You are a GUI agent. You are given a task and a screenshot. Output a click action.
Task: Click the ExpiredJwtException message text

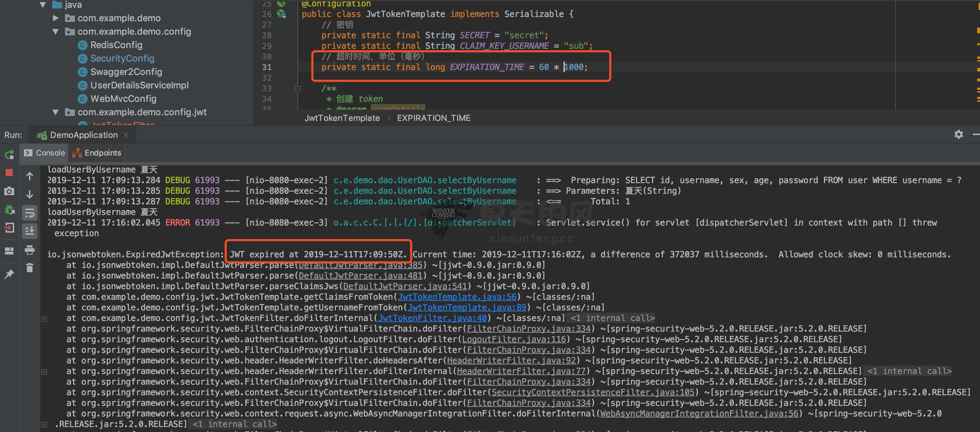point(499,254)
